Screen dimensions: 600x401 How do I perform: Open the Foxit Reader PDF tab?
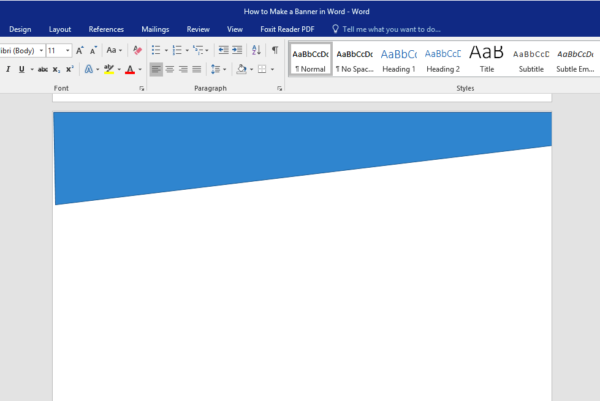[287, 29]
